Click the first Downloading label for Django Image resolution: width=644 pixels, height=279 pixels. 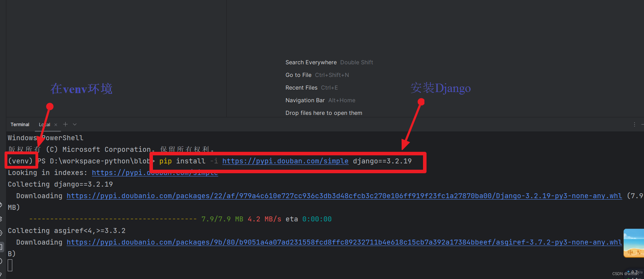(39, 196)
